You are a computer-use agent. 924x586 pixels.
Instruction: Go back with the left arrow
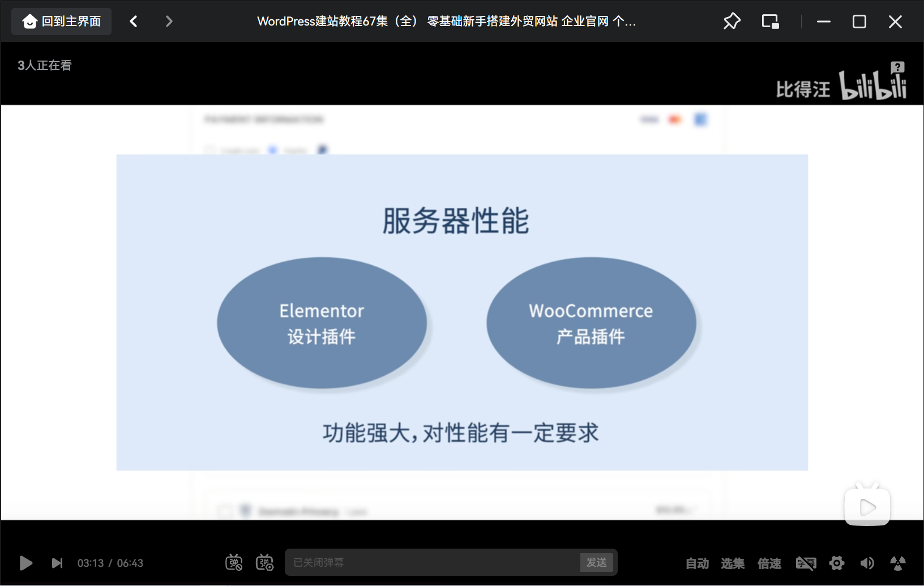click(134, 22)
